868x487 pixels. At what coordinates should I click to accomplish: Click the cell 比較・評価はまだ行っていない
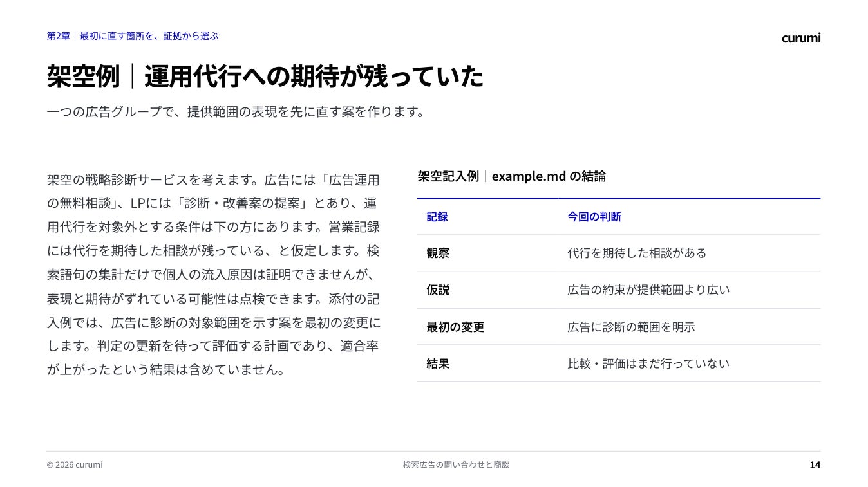(648, 363)
